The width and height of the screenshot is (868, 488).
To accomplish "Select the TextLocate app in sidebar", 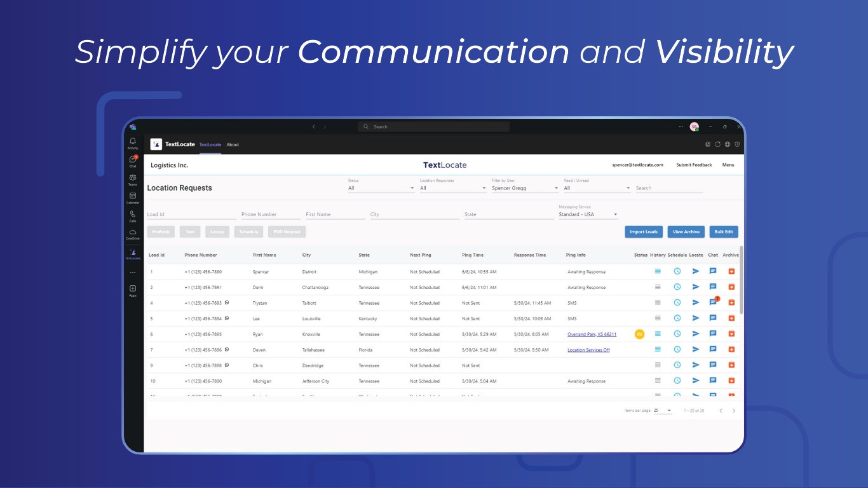I will tap(133, 254).
